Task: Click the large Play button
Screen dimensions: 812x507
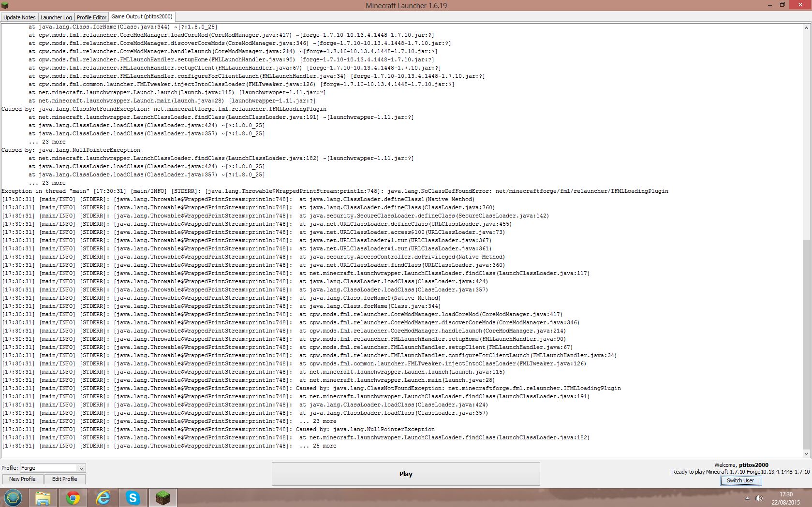Action: pos(406,474)
